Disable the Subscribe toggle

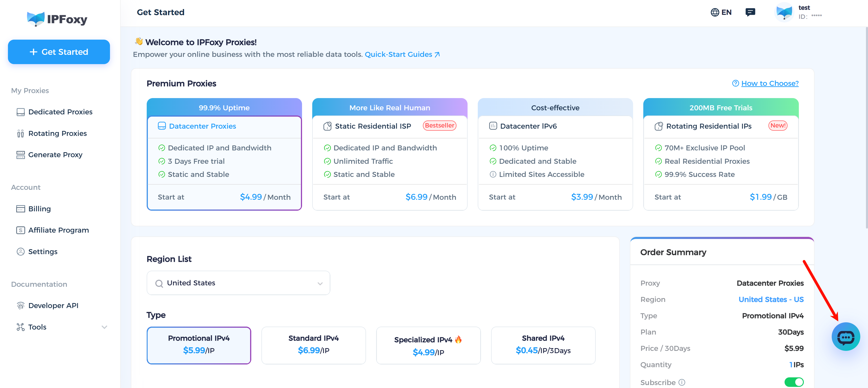[x=794, y=382]
